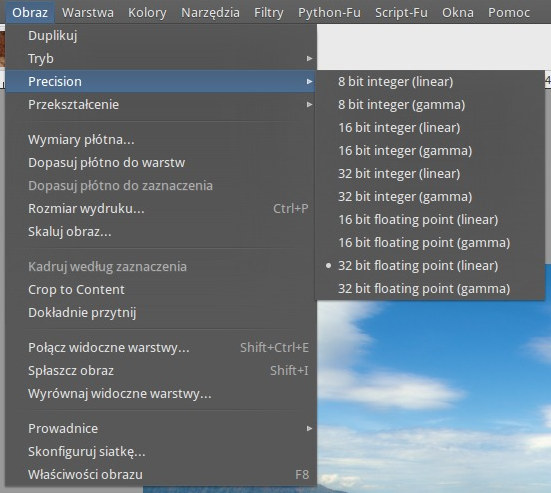This screenshot has height=493, width=551.
Task: Choose Skaluj obraz... option
Action: pyautogui.click(x=161, y=232)
